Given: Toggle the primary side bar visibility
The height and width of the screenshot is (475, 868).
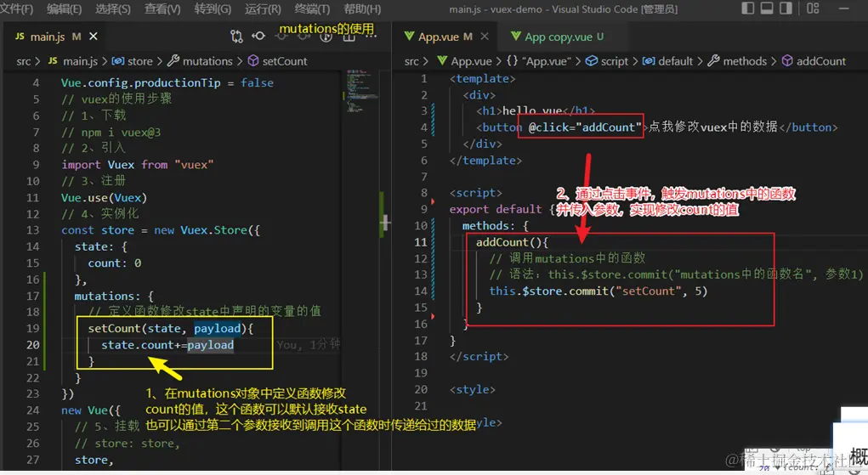Looking at the screenshot, I should coord(748,8).
